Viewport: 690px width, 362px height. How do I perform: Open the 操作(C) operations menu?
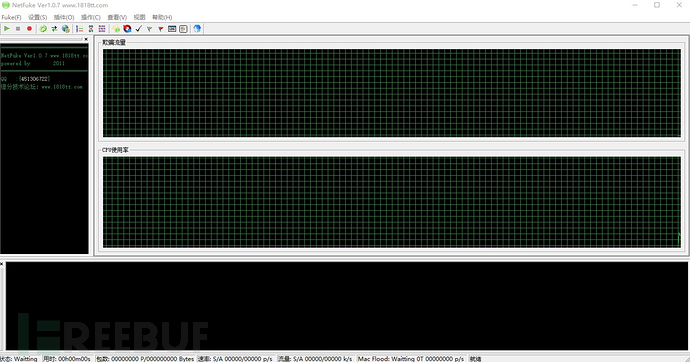(91, 17)
